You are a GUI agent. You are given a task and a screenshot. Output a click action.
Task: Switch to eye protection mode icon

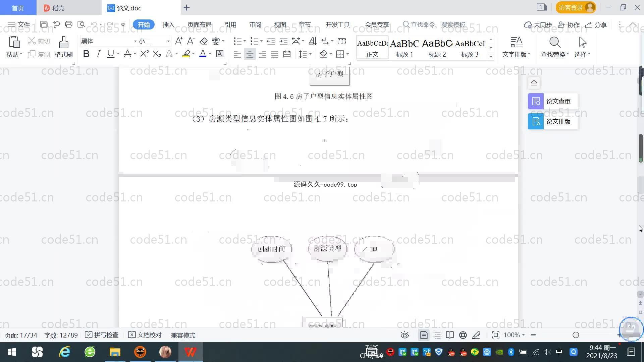click(405, 335)
